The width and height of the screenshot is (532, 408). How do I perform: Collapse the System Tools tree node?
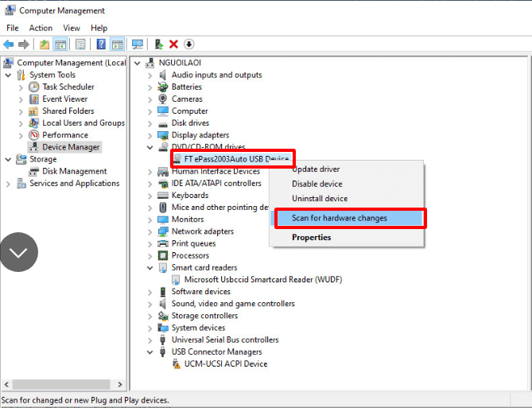[9, 75]
